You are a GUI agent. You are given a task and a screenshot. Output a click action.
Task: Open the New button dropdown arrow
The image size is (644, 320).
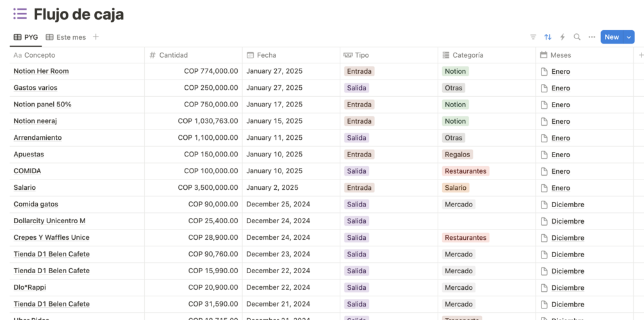coord(629,37)
